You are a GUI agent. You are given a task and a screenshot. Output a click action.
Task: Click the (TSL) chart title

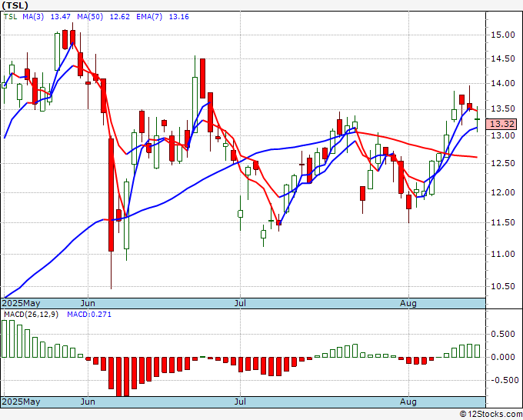click(15, 5)
